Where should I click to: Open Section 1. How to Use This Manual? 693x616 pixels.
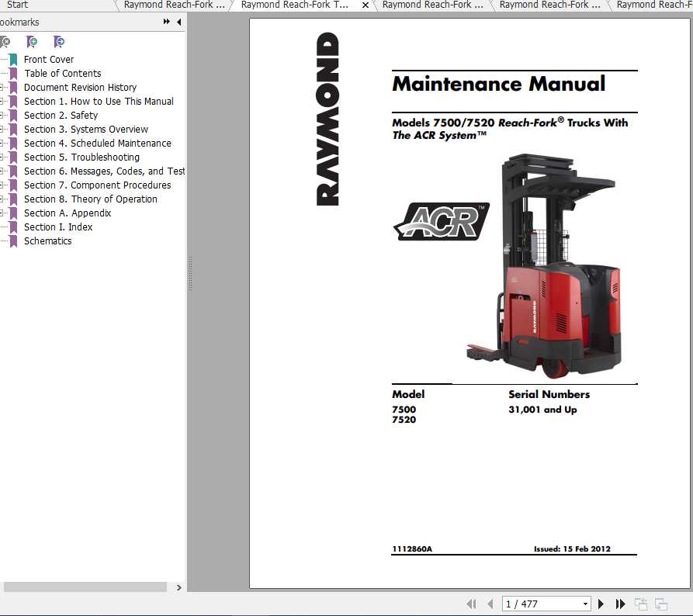pos(99,101)
